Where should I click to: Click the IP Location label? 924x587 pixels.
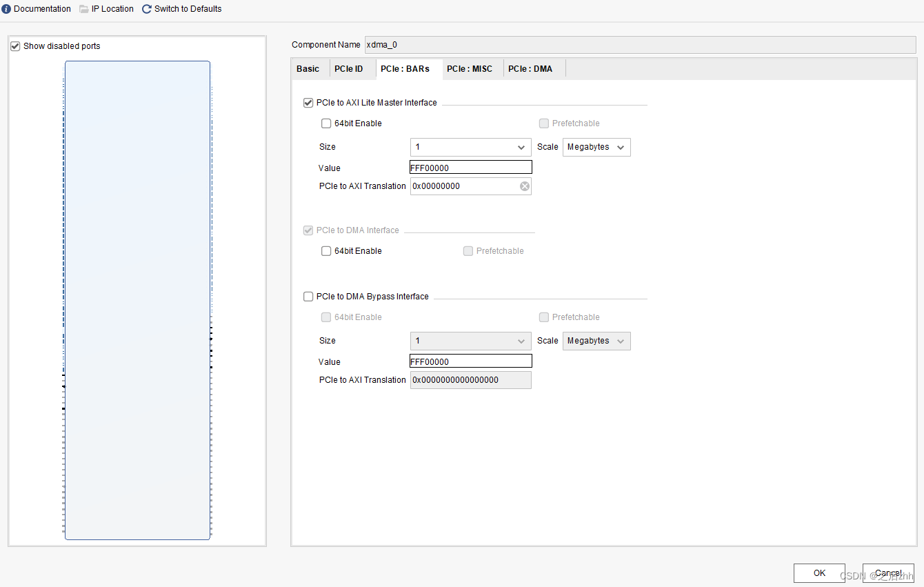point(112,9)
